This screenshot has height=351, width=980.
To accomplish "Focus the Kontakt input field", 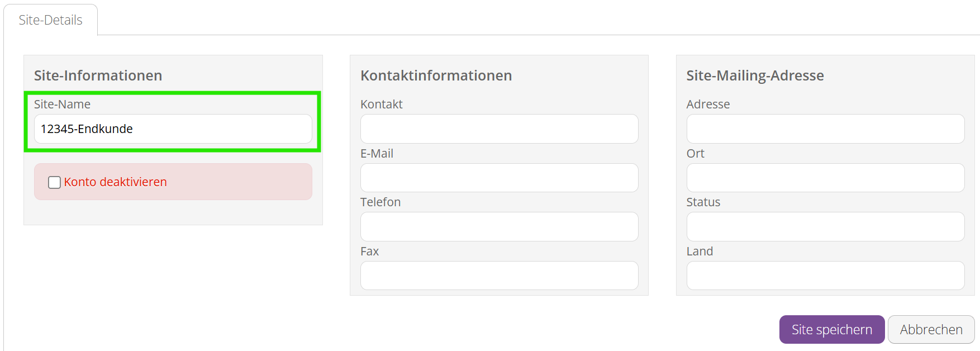I will click(x=499, y=129).
